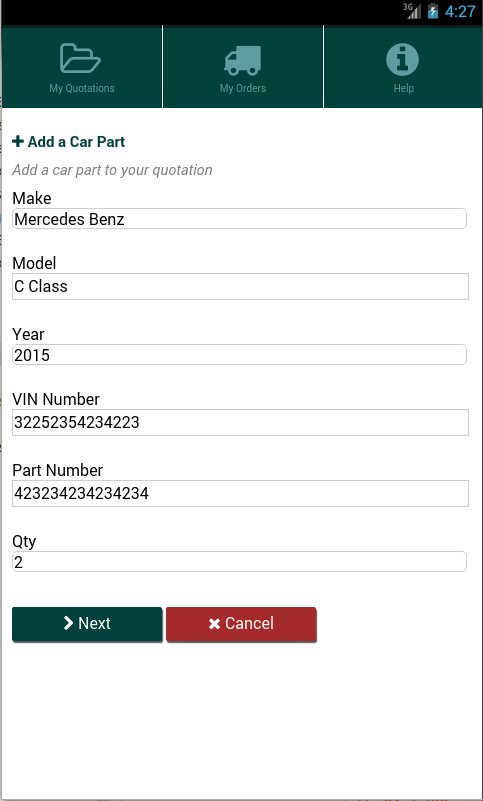Viewport: 483px width, 801px height.
Task: Focus the Part Number input field
Action: 240,493
